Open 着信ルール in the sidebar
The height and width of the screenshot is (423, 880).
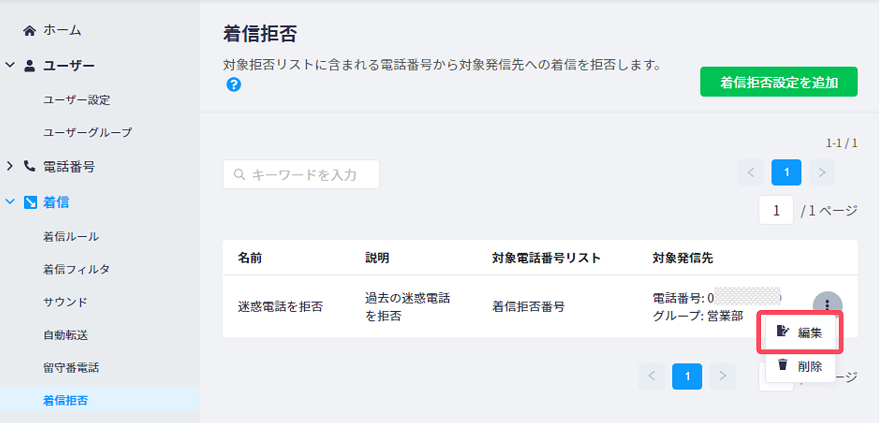pyautogui.click(x=71, y=236)
